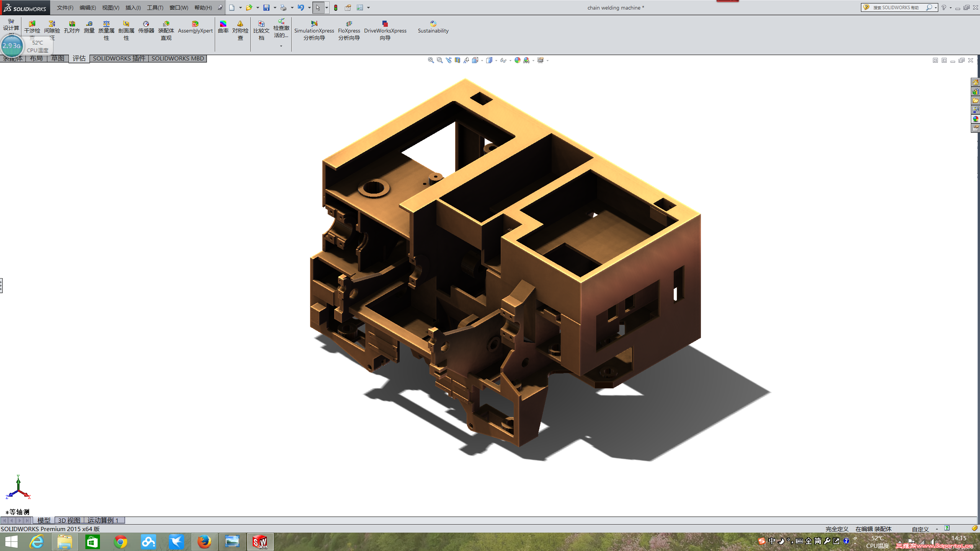Toggle the 3D 视图 tab visibility pane
The image size is (980, 551).
point(70,520)
